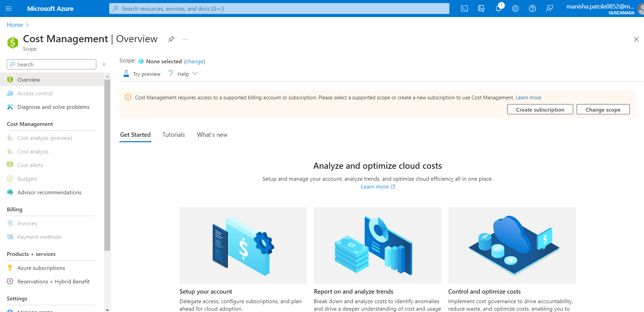This screenshot has height=312, width=644.
Task: Click the Report on and analyze trends illustration
Action: 378,245
